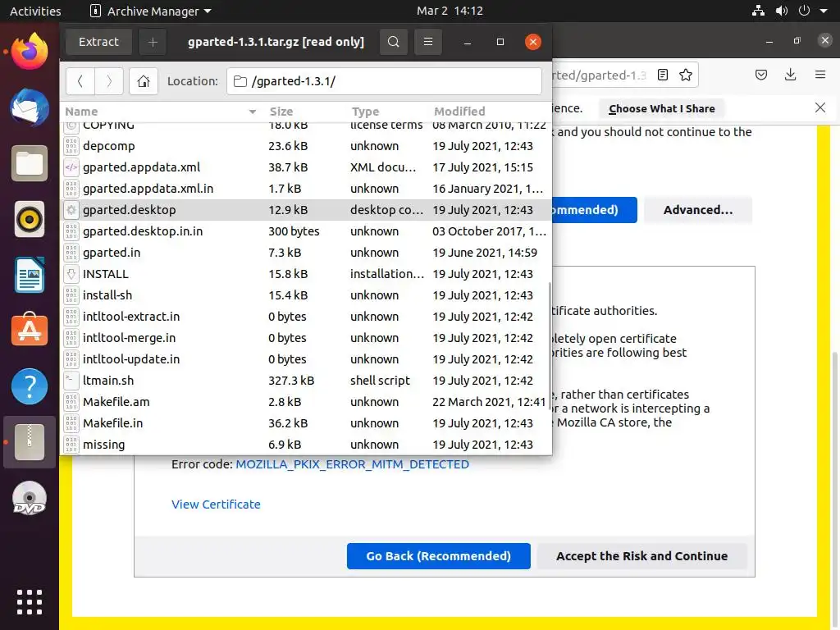Sort by Size column header
The image size is (840, 630).
(281, 112)
